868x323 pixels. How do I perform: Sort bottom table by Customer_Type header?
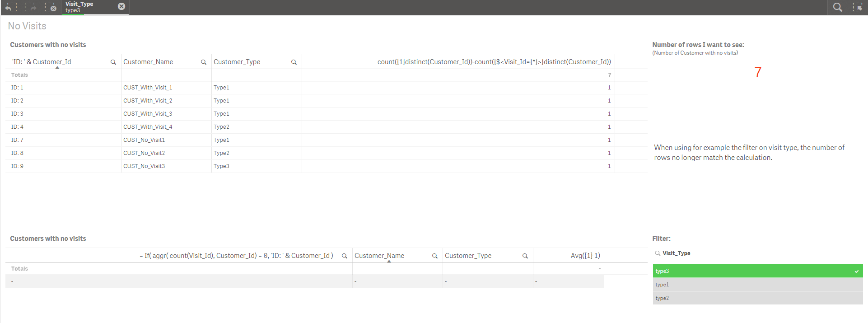tap(468, 256)
